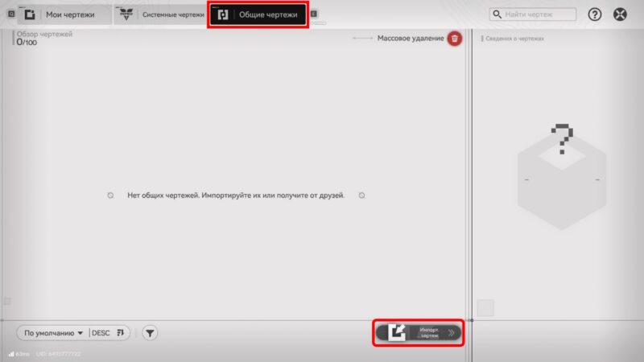
Task: Click the "Найти чертеж" search field
Action: [x=539, y=14]
